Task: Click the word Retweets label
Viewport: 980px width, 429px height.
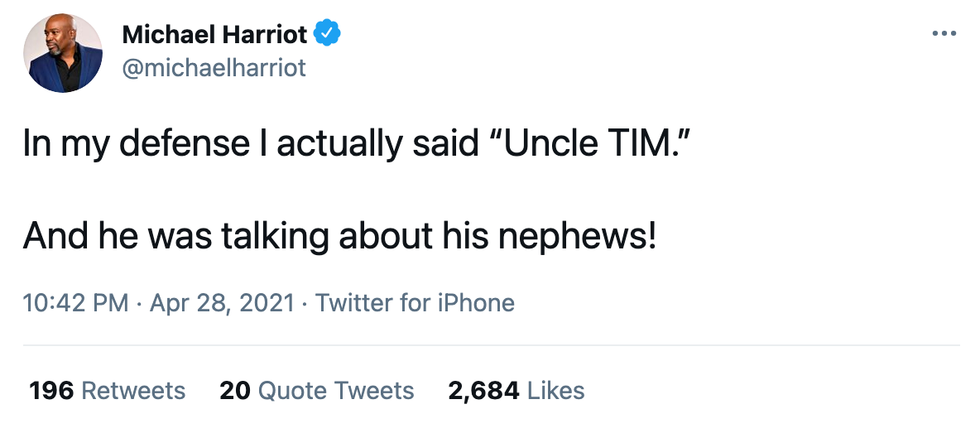Action: (133, 390)
